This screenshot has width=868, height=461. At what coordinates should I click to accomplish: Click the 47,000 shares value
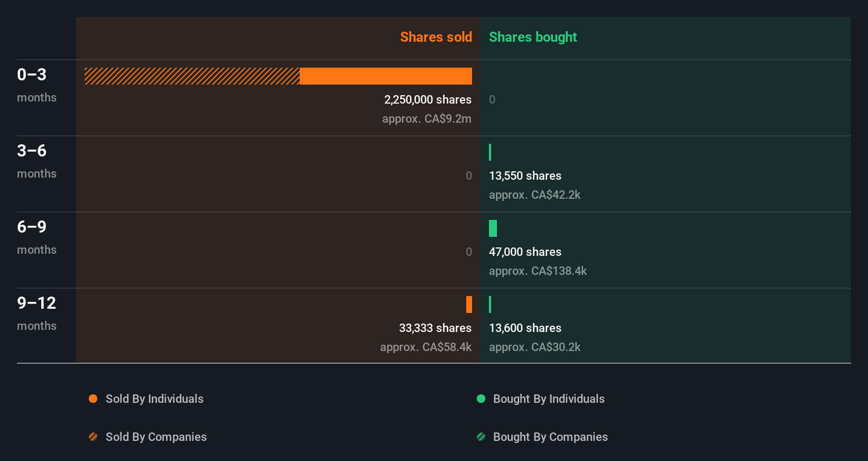(x=525, y=252)
